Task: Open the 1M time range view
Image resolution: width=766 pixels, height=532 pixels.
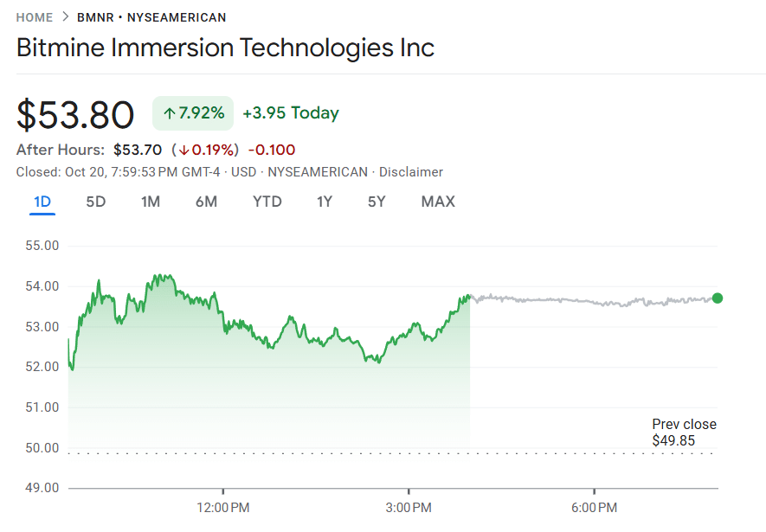Action: click(151, 201)
